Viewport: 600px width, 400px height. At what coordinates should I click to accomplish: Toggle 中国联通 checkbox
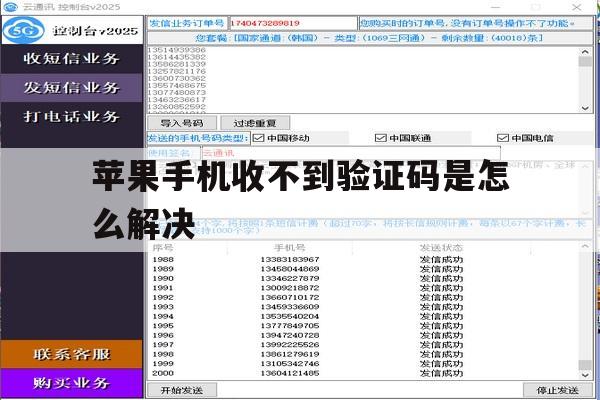380,138
